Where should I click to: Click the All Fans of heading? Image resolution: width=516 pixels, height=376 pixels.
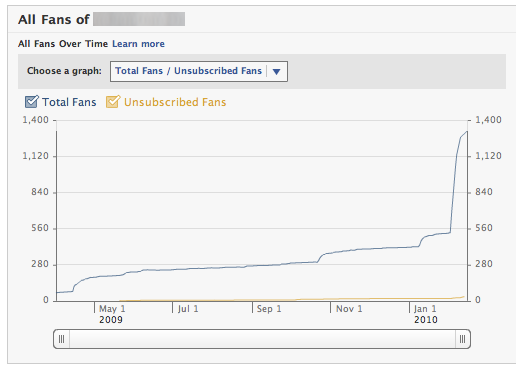pos(54,19)
